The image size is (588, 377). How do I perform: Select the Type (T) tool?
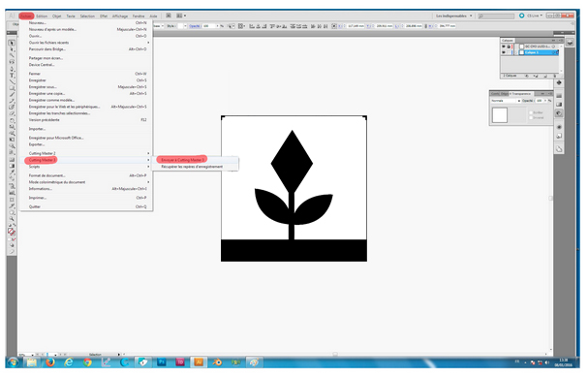pos(12,75)
